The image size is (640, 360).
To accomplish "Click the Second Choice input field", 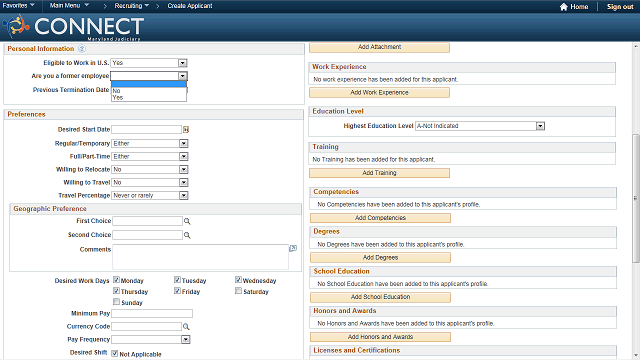I will 147,235.
